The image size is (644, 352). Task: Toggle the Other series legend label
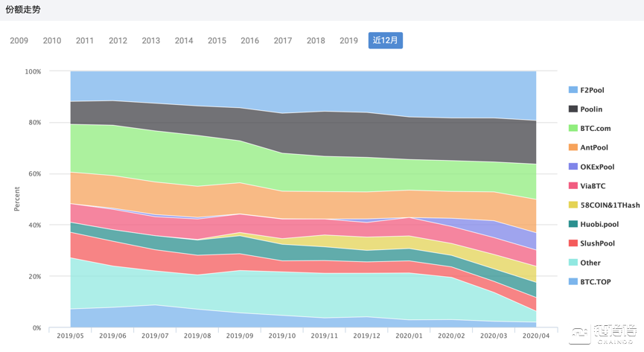[590, 263]
